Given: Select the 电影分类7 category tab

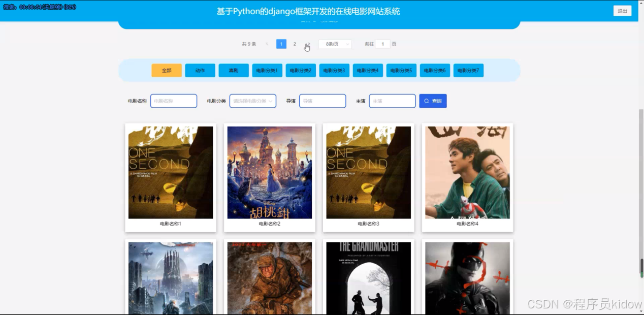Looking at the screenshot, I should click(x=468, y=71).
